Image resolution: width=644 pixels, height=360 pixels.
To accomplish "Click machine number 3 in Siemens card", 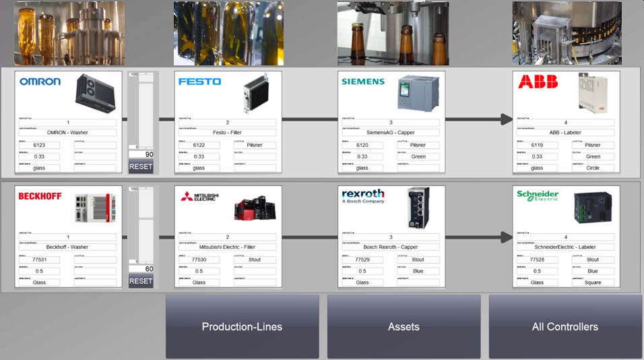I will pyautogui.click(x=391, y=123).
